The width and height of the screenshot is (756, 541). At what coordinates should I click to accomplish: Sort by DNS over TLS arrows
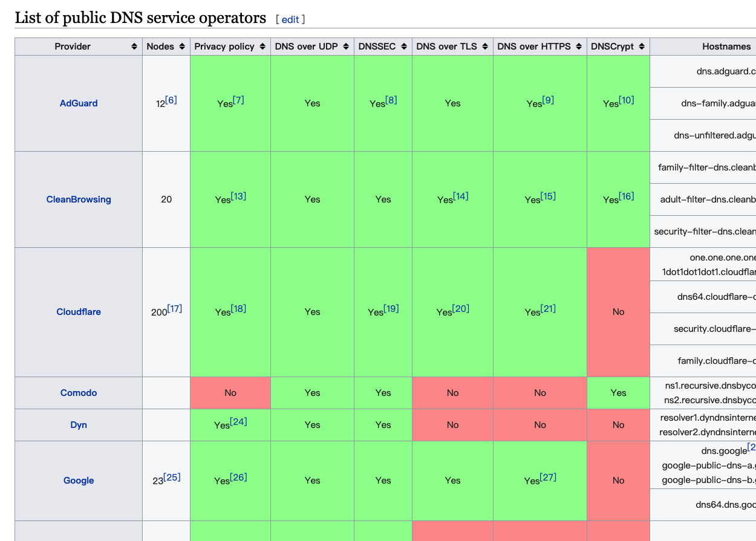pos(485,47)
